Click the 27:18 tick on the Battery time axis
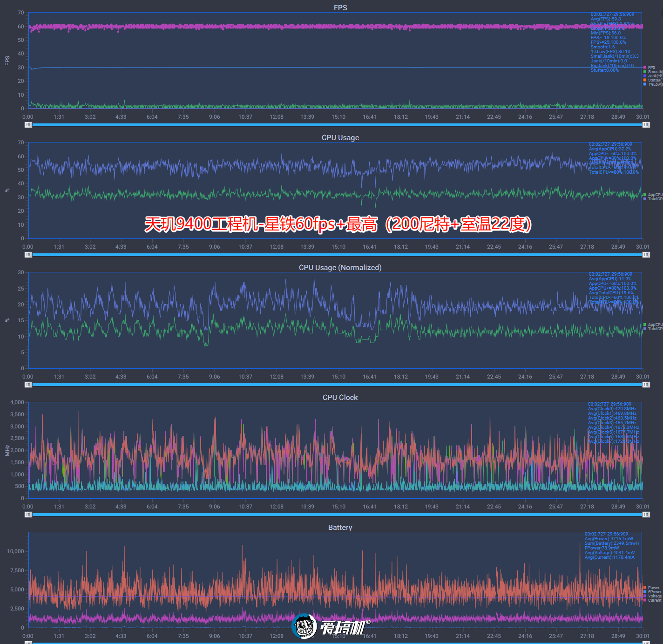The width and height of the screenshot is (663, 644). point(587,636)
